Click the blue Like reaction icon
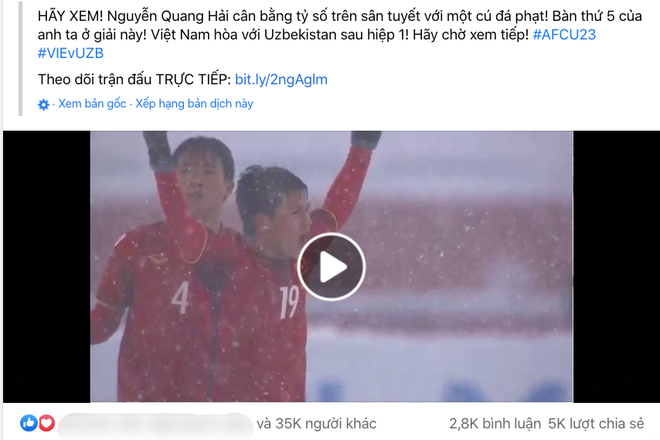The height and width of the screenshot is (440, 660). [29, 423]
